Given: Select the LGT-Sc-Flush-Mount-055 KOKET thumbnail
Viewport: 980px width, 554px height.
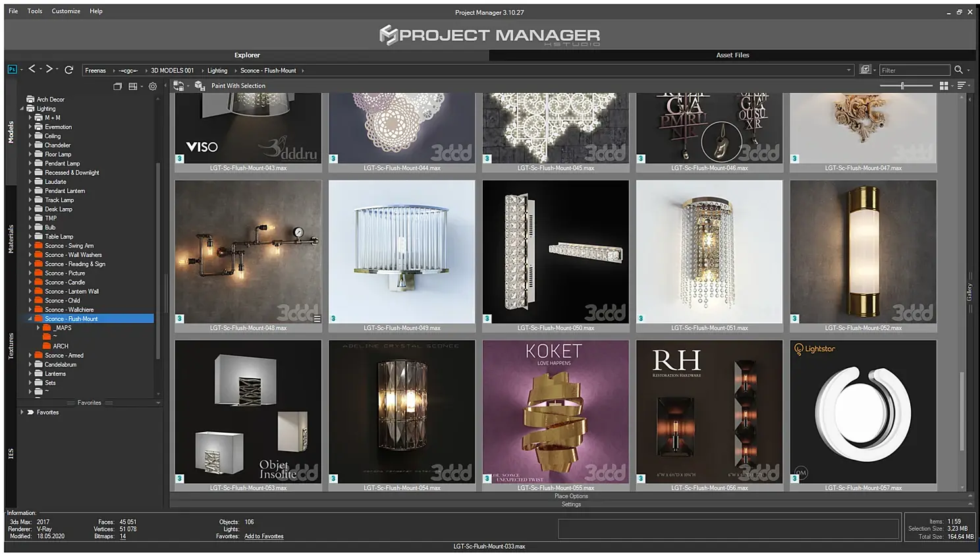Looking at the screenshot, I should tap(555, 412).
